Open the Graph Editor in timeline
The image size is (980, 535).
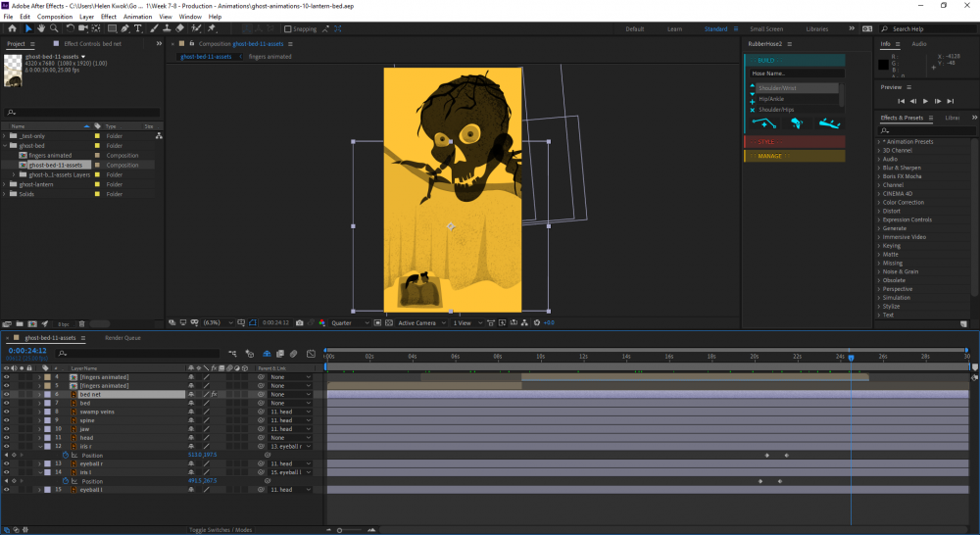(x=311, y=354)
